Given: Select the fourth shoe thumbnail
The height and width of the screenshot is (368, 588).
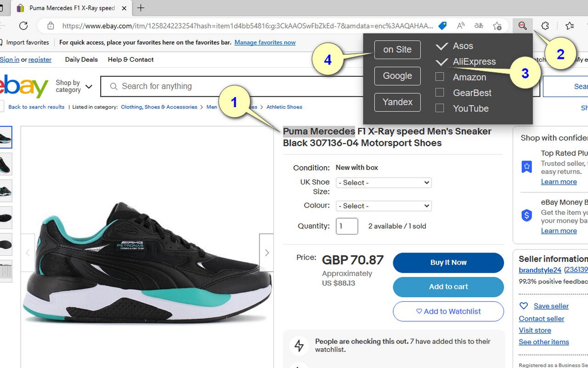Looking at the screenshot, I should click(6, 218).
